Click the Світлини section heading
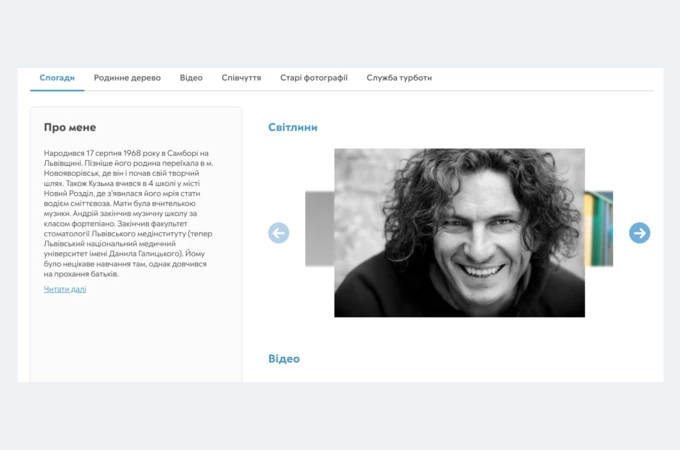Screen dimensions: 680x450 (293, 127)
